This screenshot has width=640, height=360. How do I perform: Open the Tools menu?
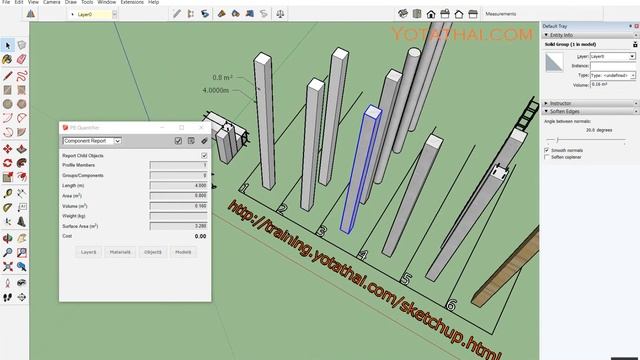[x=87, y=2]
